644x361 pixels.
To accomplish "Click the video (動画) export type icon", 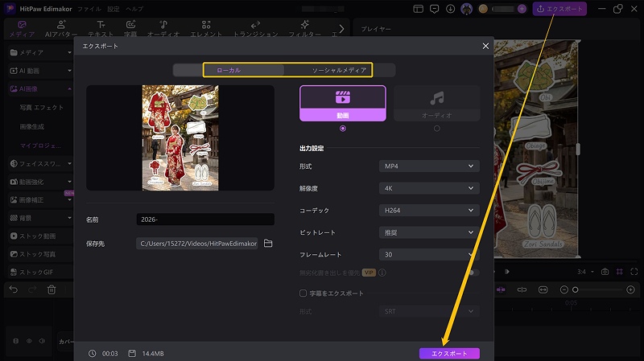I will coord(342,98).
